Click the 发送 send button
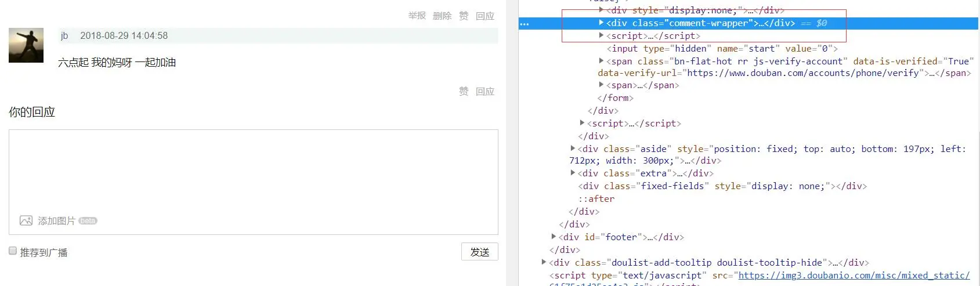Image resolution: width=980 pixels, height=286 pixels. [x=480, y=252]
